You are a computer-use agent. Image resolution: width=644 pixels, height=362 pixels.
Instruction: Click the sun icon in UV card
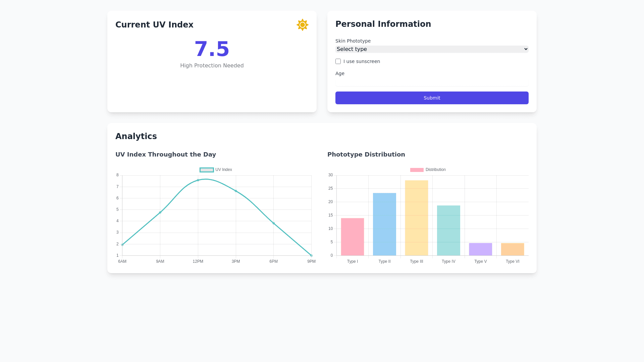coord(302,25)
